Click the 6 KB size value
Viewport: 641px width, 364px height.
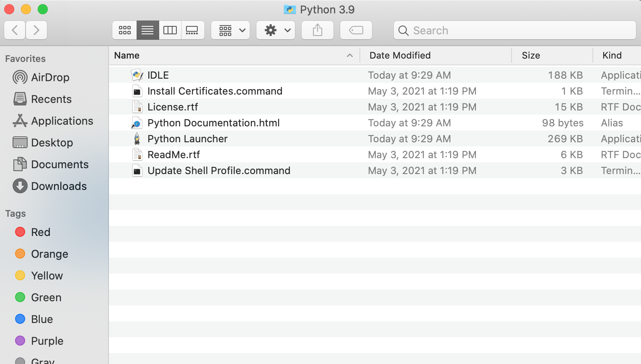point(572,155)
